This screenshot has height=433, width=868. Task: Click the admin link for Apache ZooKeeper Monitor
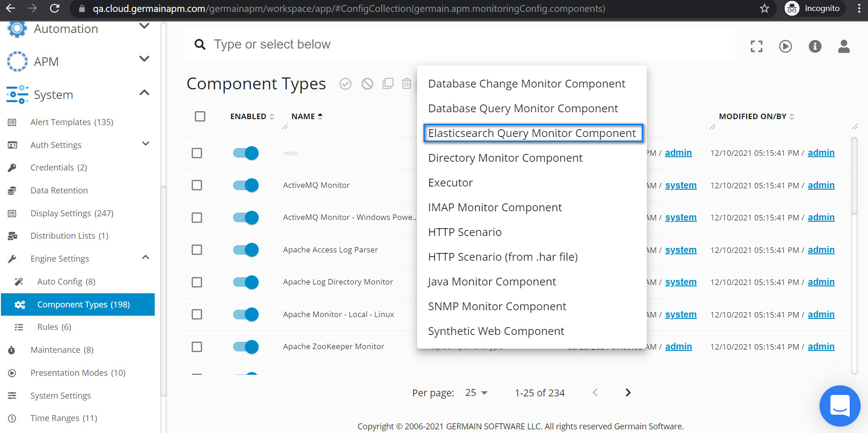tap(678, 346)
